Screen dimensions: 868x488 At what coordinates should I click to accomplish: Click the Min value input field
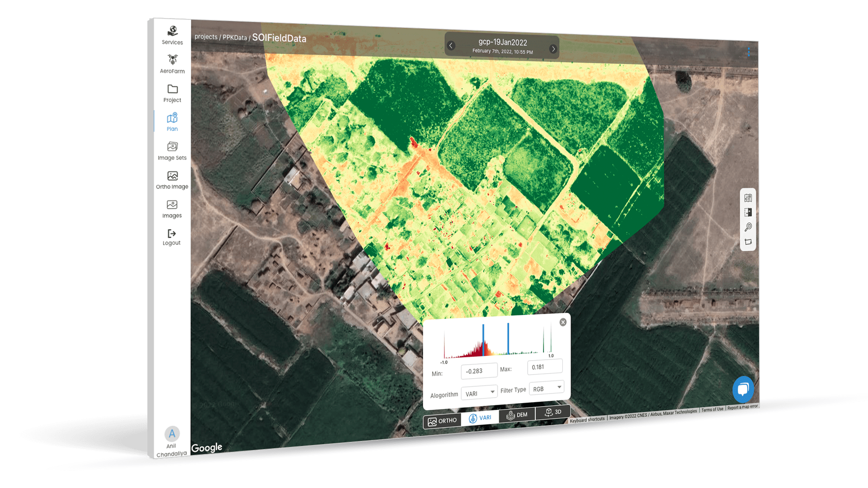pyautogui.click(x=479, y=371)
